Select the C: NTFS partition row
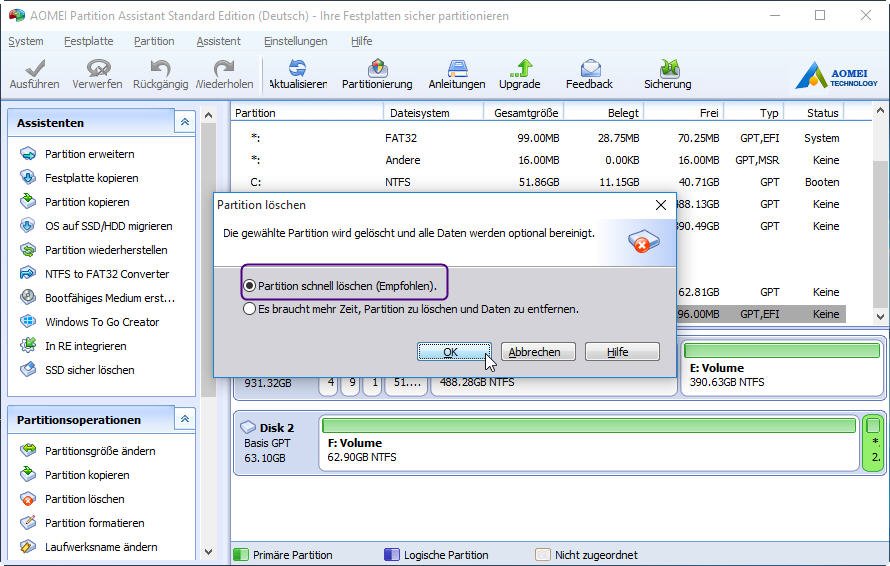Screen dimensions: 890x566 coord(538,182)
